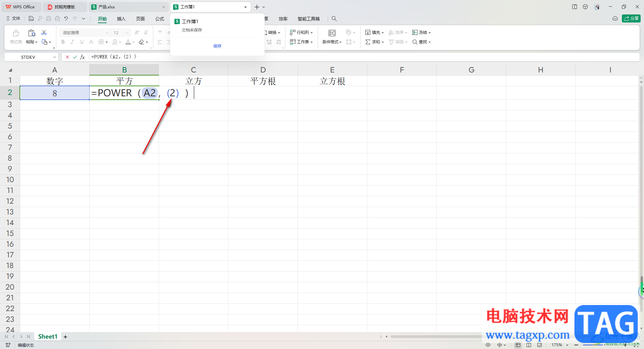This screenshot has width=644, height=349.
Task: Open the font size dropdown showing 12
Action: [x=127, y=33]
